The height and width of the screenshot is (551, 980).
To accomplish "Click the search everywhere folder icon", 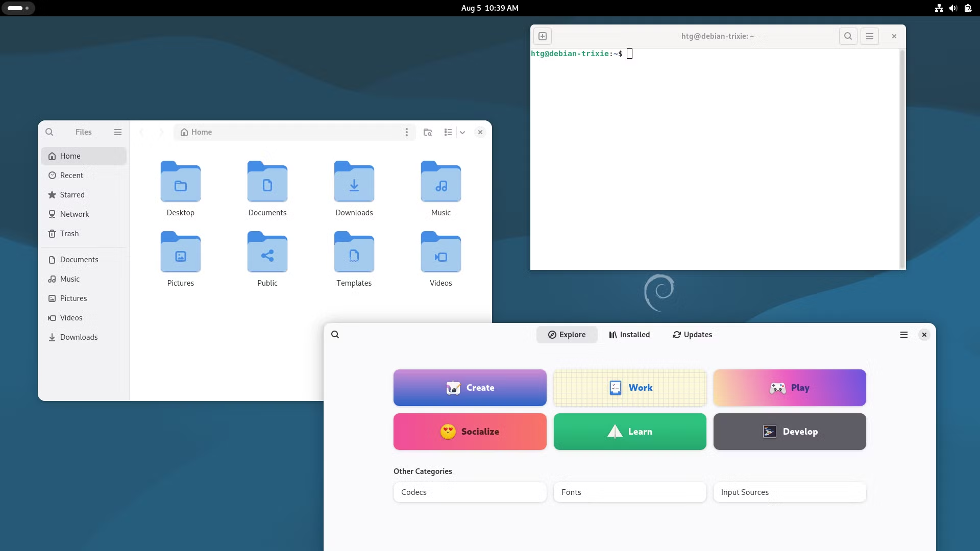I will point(428,132).
